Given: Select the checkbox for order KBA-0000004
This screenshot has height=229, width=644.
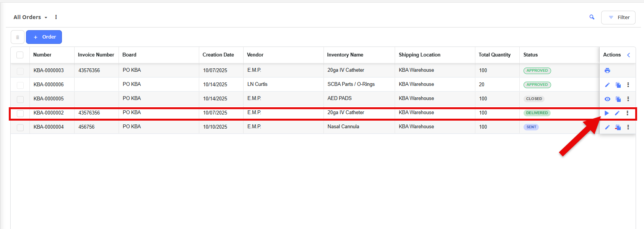Looking at the screenshot, I should [x=20, y=127].
